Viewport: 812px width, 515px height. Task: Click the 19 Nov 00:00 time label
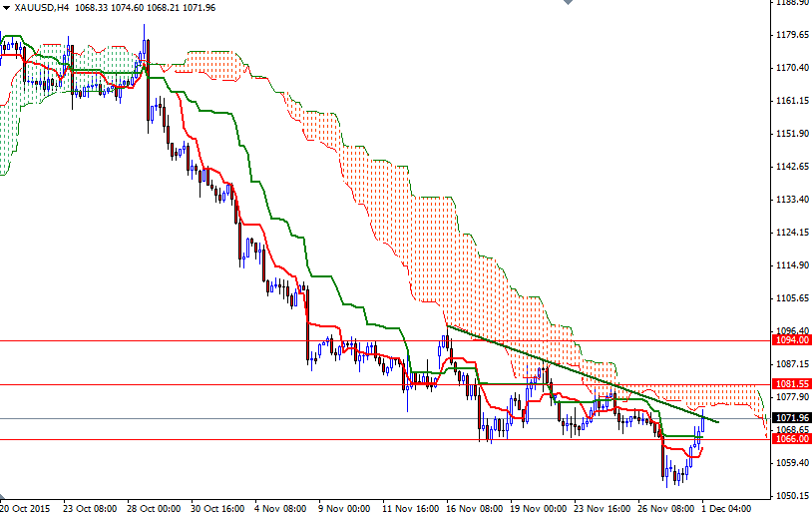click(x=538, y=509)
